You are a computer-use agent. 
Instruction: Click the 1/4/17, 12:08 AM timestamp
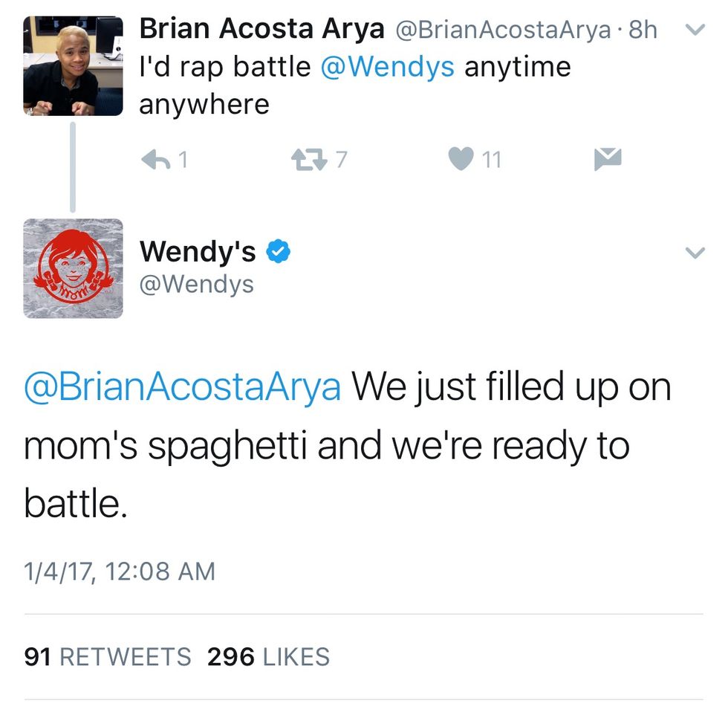tap(120, 572)
